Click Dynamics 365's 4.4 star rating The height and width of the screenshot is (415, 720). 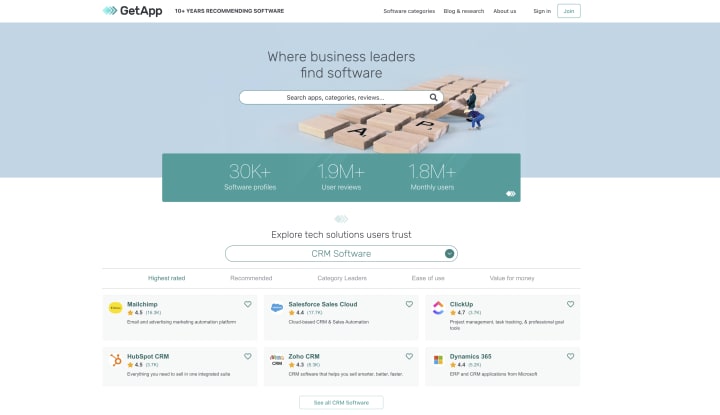pyautogui.click(x=466, y=365)
